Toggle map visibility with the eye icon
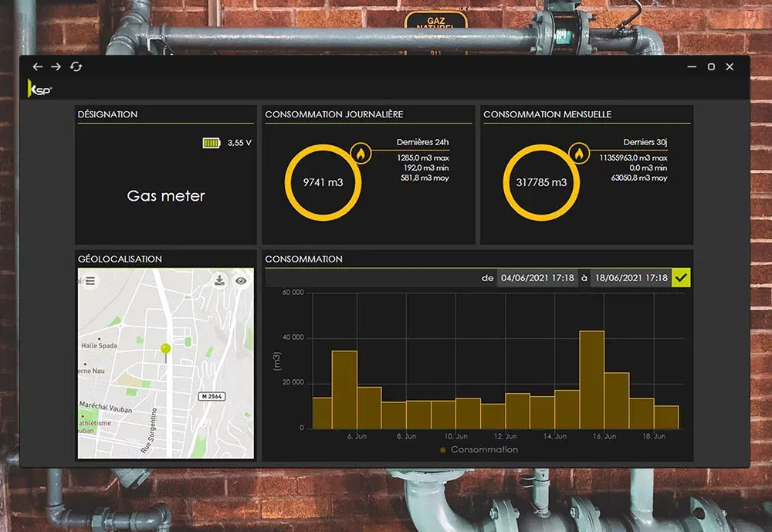The image size is (772, 532). pos(241,281)
